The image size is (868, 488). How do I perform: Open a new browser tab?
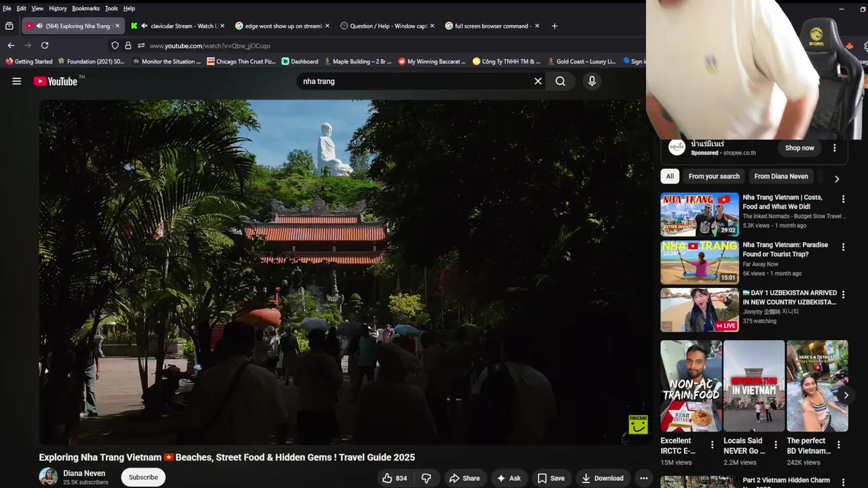pyautogui.click(x=554, y=26)
